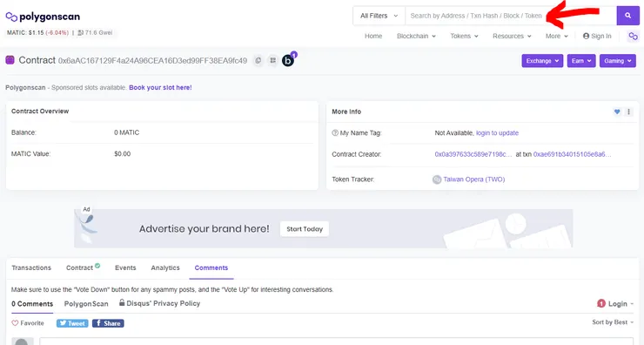Click the '$0.00' MATIC Value
Screen dimensions: 644x345
click(x=123, y=154)
